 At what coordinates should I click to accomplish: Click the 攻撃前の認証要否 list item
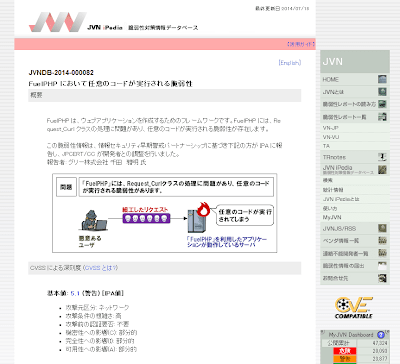[x=97, y=324]
